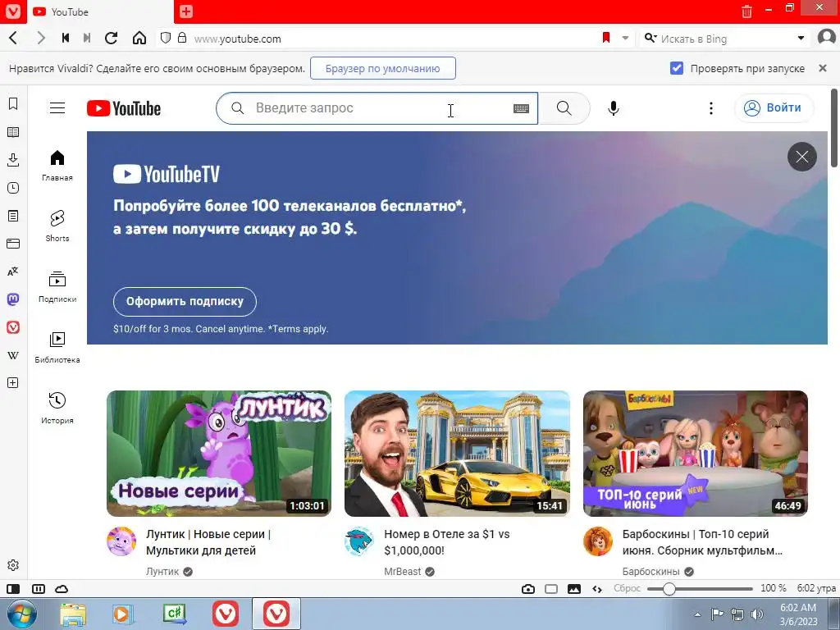Open MrBeast channel avatar

(x=359, y=541)
